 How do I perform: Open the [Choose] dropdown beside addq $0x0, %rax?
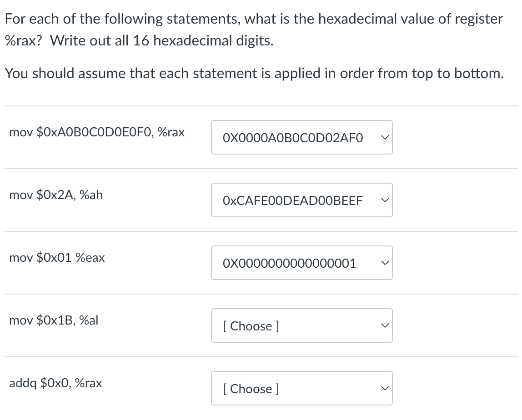(x=293, y=389)
